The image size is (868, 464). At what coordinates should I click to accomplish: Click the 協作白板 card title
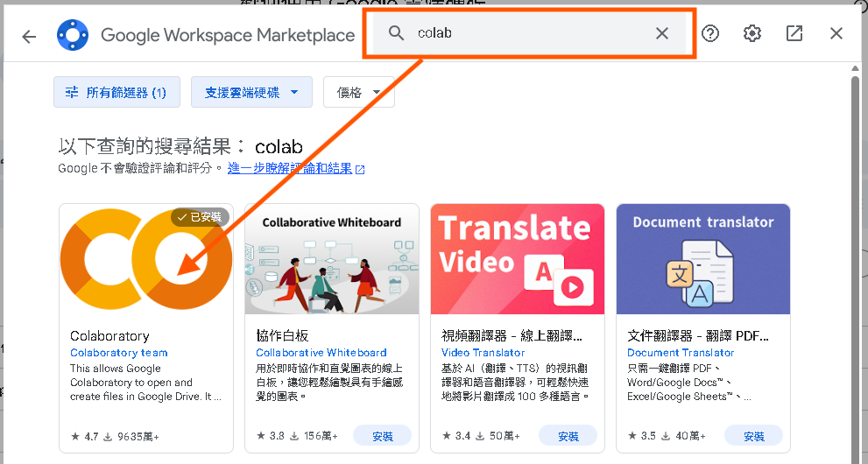click(282, 335)
